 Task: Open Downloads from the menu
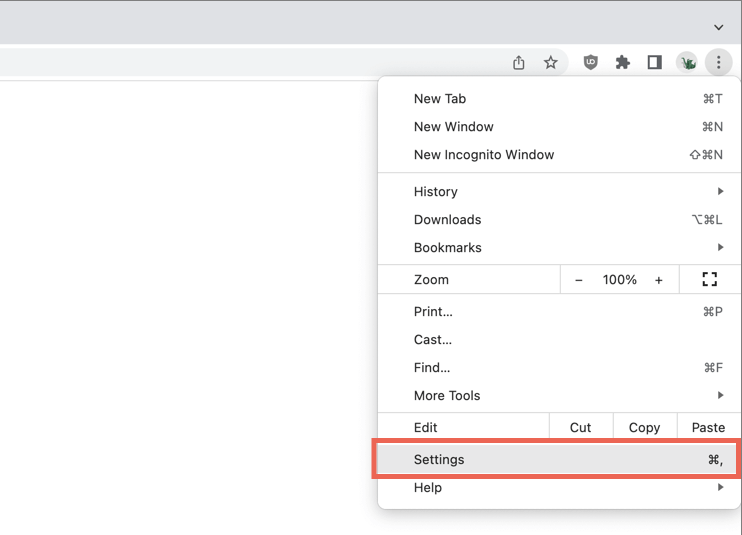point(448,220)
